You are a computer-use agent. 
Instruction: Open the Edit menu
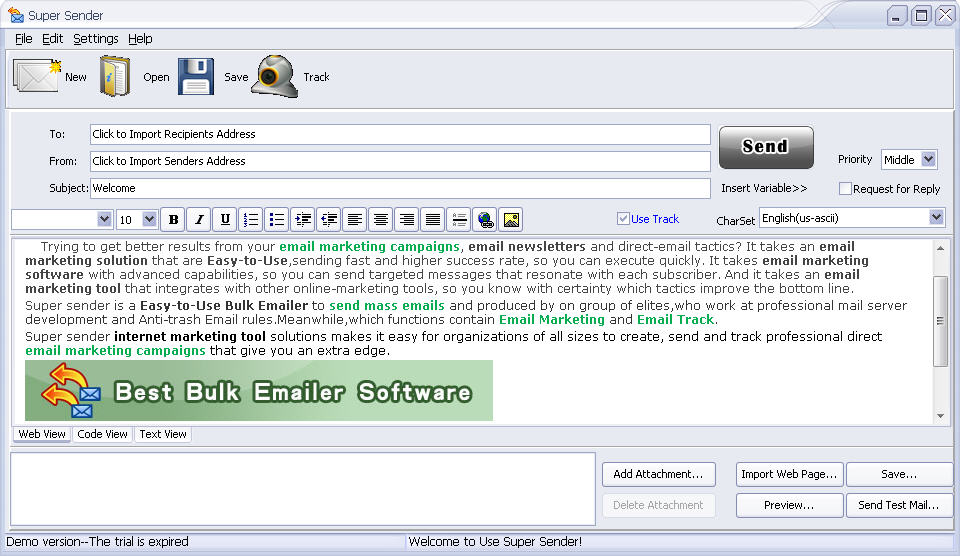click(52, 39)
